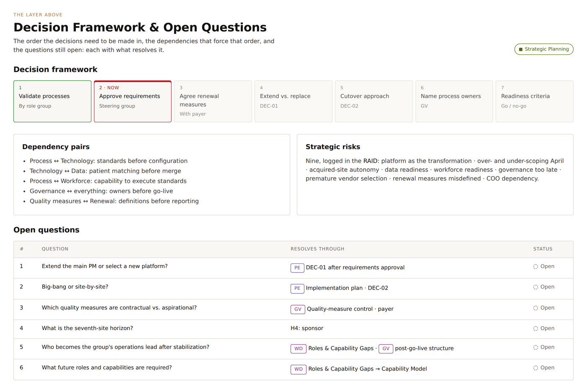Click the GV badge beside Quality-measure control

(x=298, y=309)
